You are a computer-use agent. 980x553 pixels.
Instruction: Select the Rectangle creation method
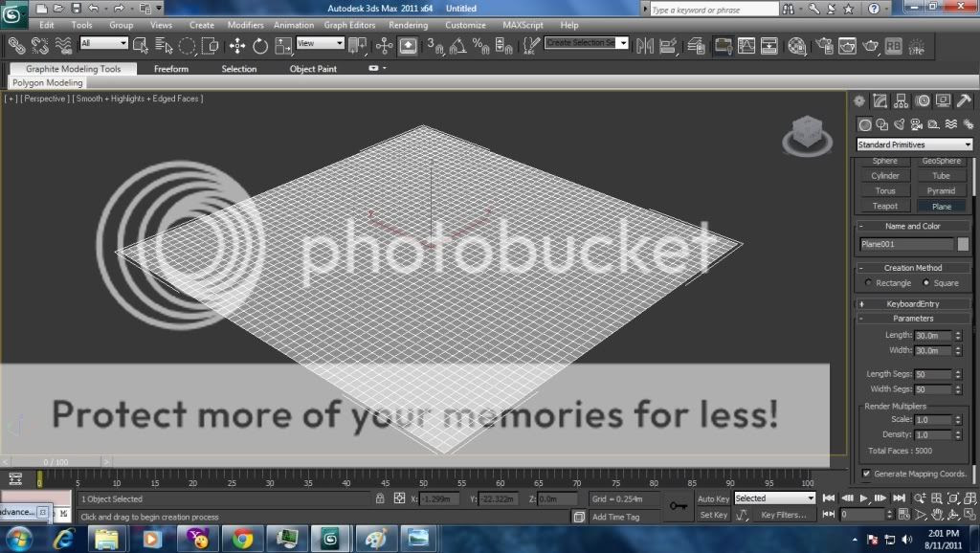pyautogui.click(x=888, y=283)
